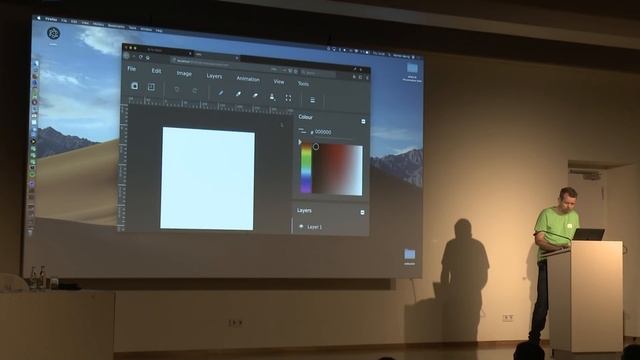This screenshot has width=640, height=360.
Task: Open the View menu in the image editor
Action: pos(279,82)
